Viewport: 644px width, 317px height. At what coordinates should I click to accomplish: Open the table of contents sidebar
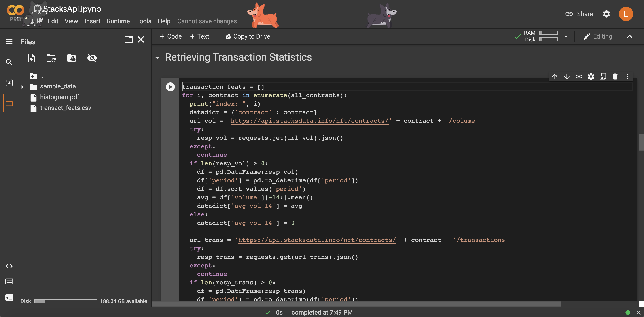pos(9,42)
